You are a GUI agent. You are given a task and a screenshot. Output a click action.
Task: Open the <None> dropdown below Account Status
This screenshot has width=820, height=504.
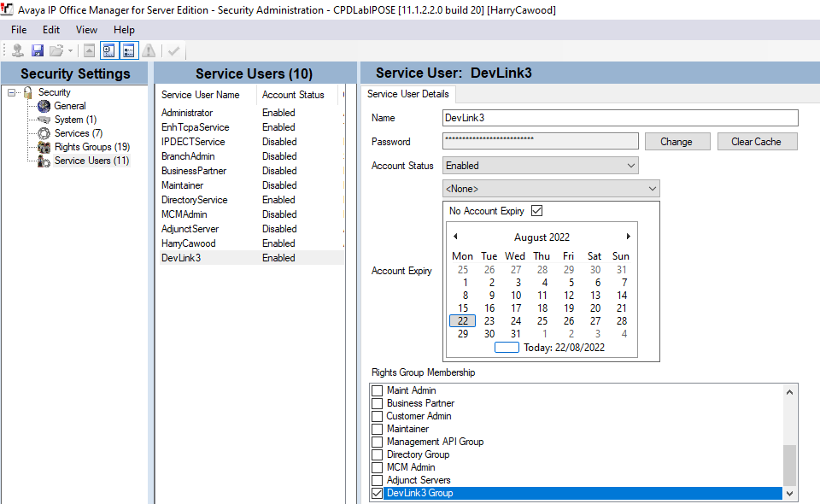551,189
